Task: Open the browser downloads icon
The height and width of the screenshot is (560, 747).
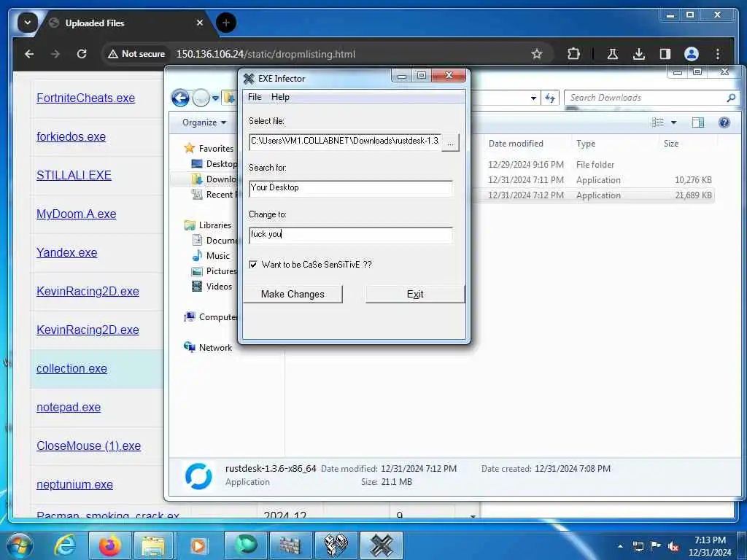Action: click(x=639, y=54)
